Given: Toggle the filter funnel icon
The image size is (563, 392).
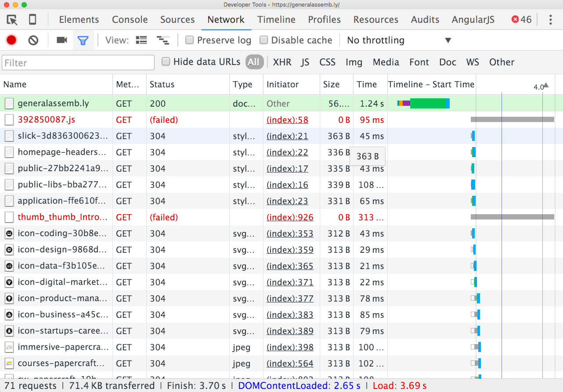Looking at the screenshot, I should (x=83, y=41).
